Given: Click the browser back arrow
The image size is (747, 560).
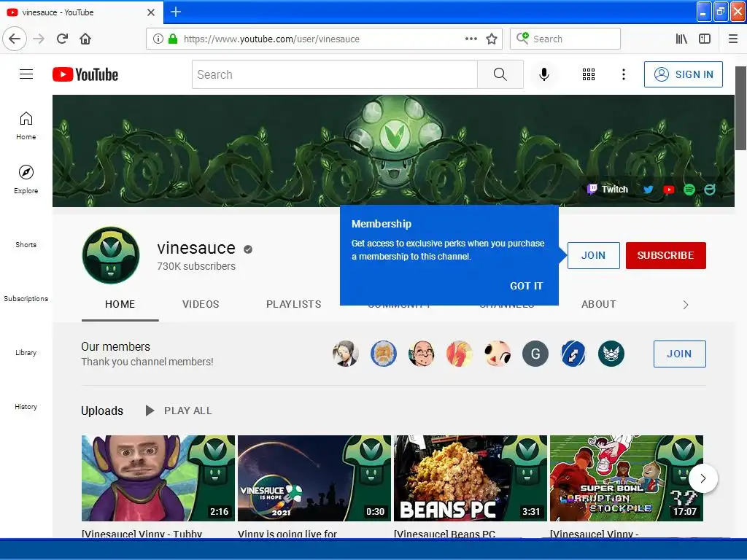Looking at the screenshot, I should point(15,39).
